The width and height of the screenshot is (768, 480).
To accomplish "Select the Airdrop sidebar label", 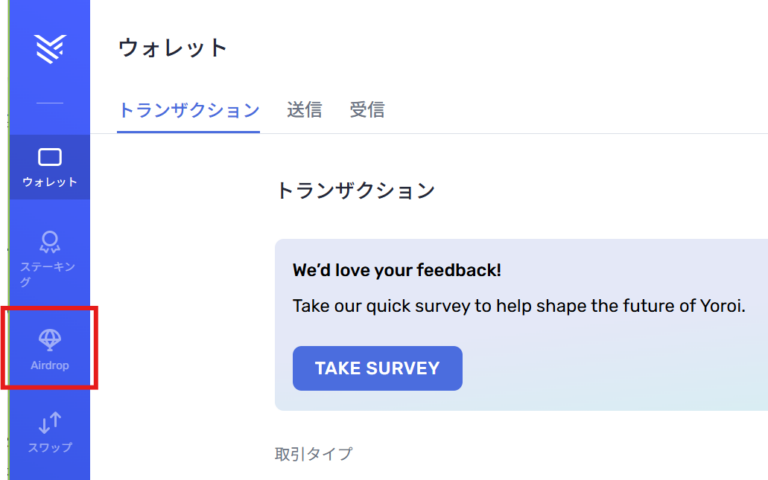I will [x=49, y=366].
